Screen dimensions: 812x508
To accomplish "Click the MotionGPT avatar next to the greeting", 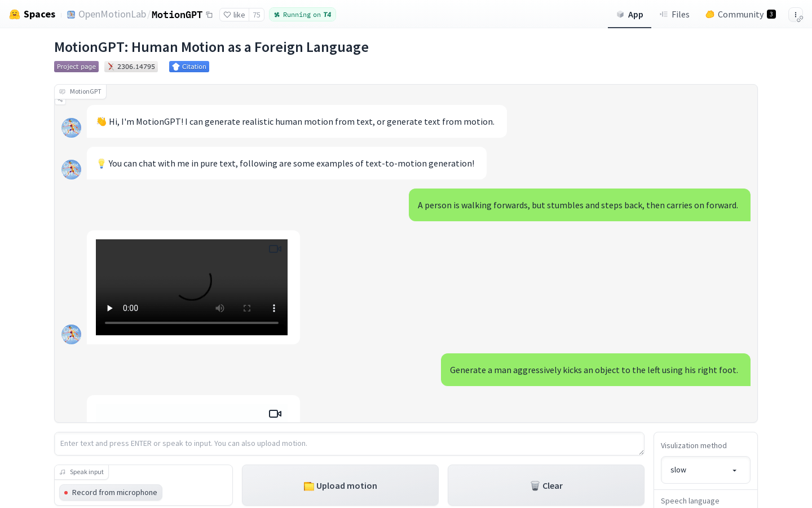I will pos(71,128).
